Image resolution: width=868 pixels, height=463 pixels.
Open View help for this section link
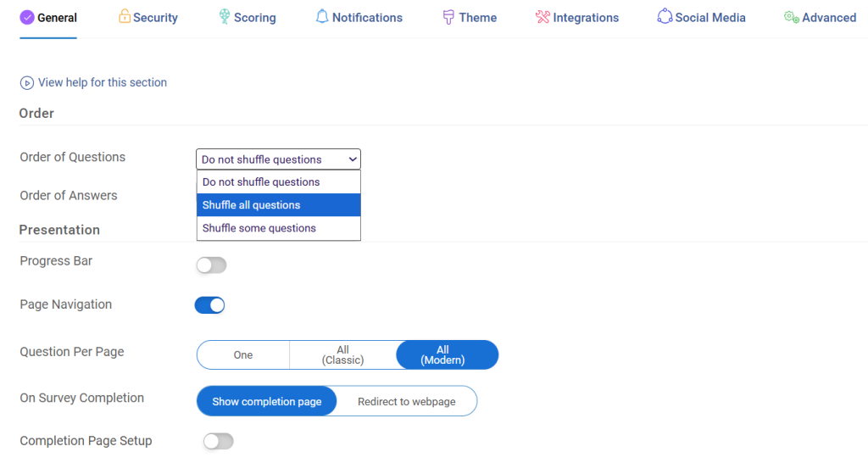pyautogui.click(x=103, y=82)
